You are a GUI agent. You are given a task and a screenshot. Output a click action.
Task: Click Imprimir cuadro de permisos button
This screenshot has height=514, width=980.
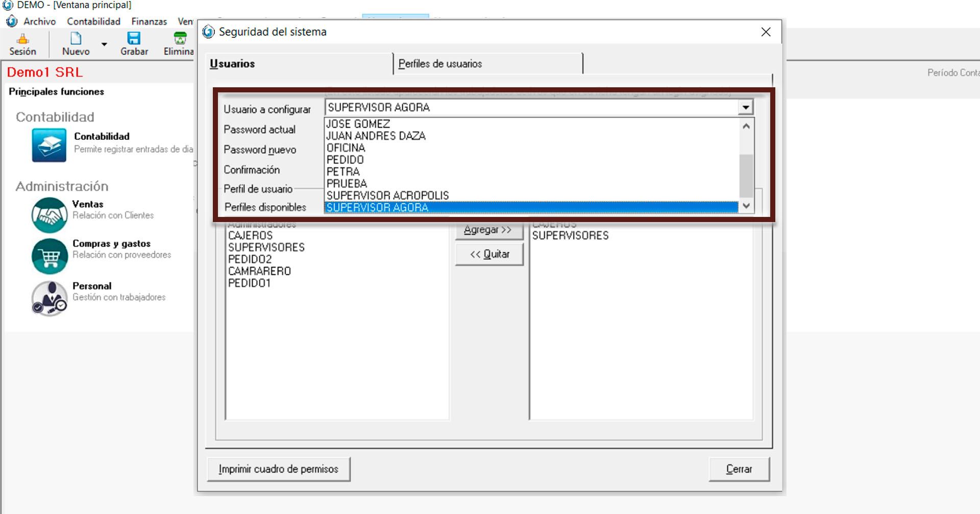(x=278, y=469)
